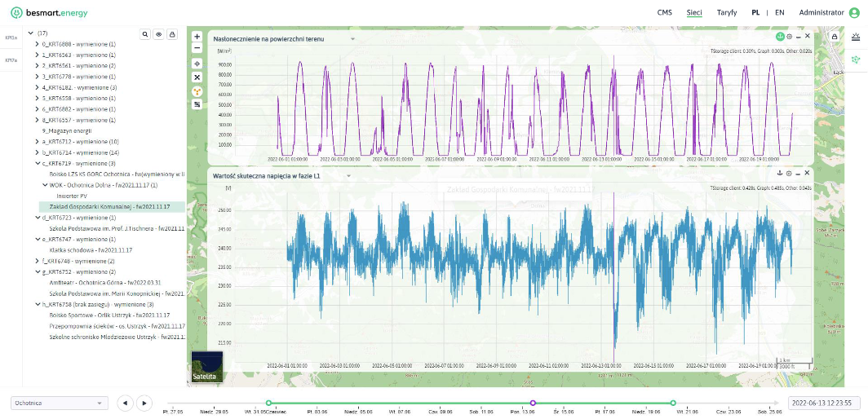
Task: Switch language to EN
Action: click(779, 12)
